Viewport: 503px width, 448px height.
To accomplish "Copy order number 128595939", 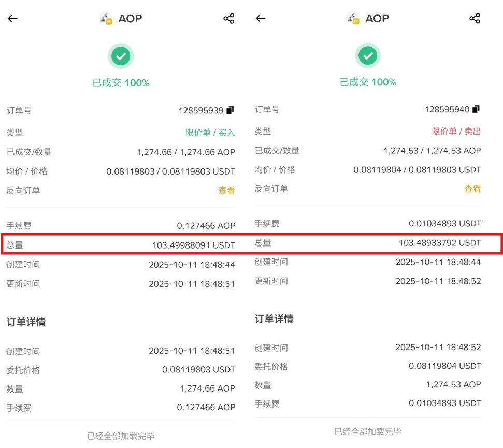I will coord(231,110).
